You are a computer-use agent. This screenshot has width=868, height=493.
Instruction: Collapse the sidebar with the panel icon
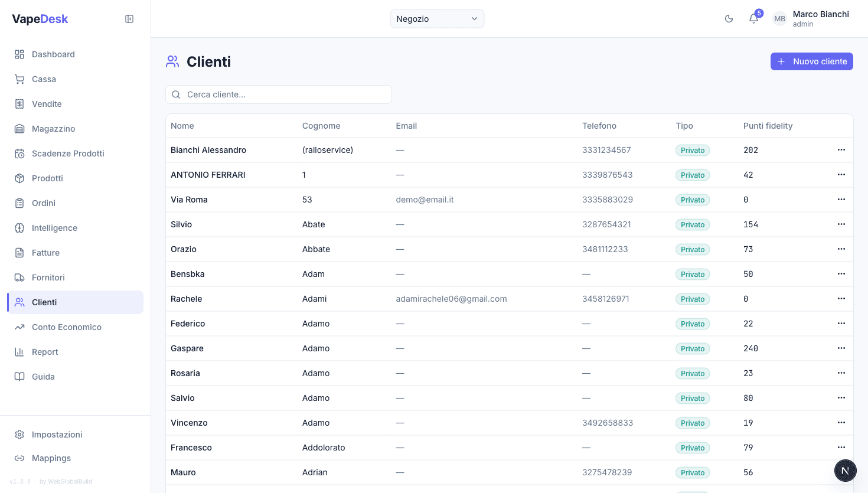(129, 18)
